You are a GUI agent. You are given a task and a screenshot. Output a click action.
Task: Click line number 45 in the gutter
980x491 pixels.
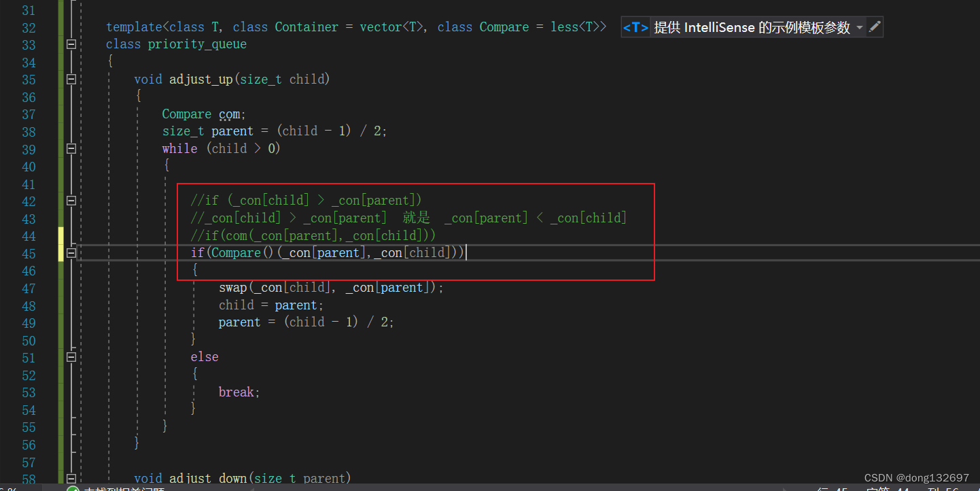pos(29,254)
